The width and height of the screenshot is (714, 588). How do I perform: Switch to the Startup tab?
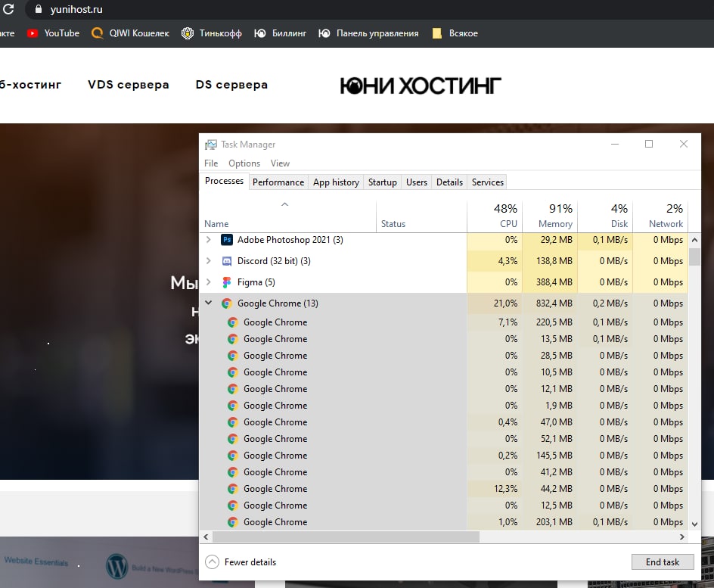point(383,182)
